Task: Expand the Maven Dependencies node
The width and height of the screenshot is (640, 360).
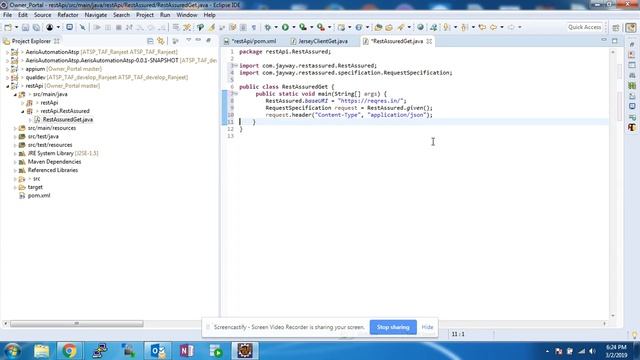Action: 15,162
